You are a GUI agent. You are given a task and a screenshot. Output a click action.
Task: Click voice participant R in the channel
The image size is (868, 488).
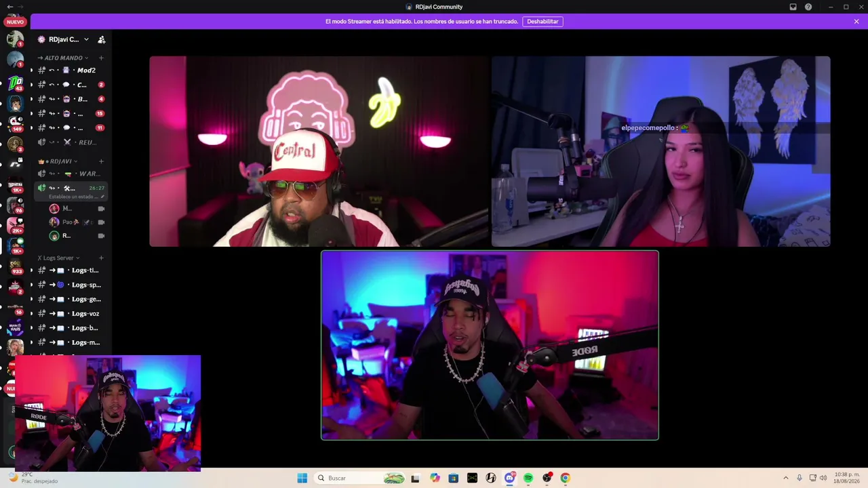77,236
